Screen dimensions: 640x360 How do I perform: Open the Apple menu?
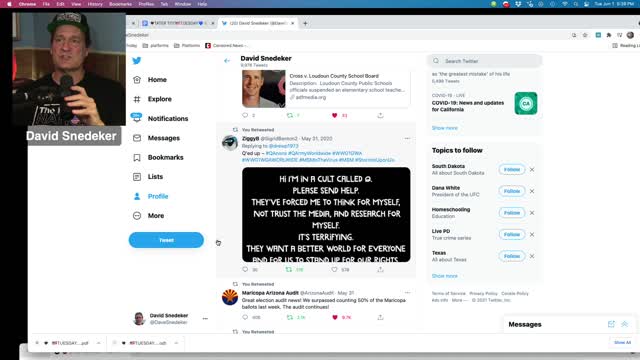9,4
